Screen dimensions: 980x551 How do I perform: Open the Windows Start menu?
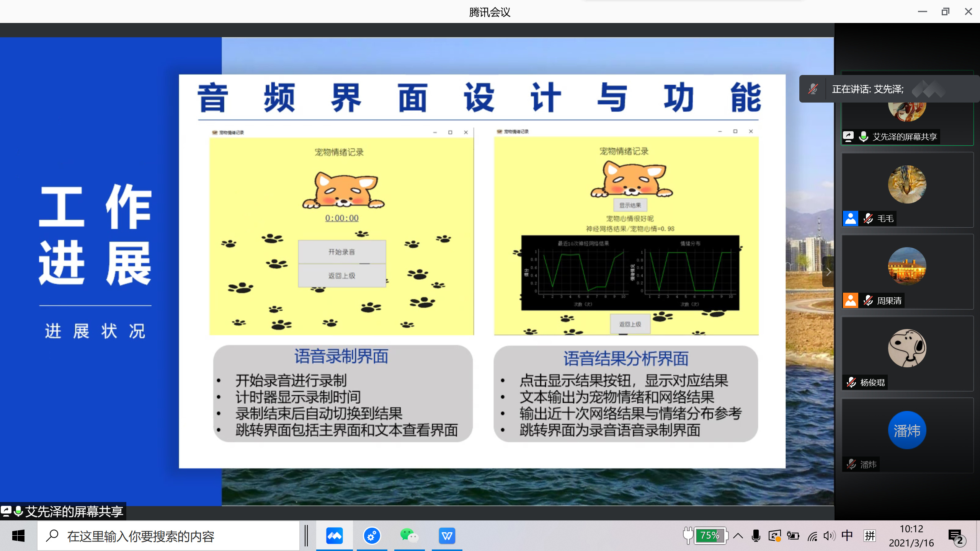click(x=18, y=536)
